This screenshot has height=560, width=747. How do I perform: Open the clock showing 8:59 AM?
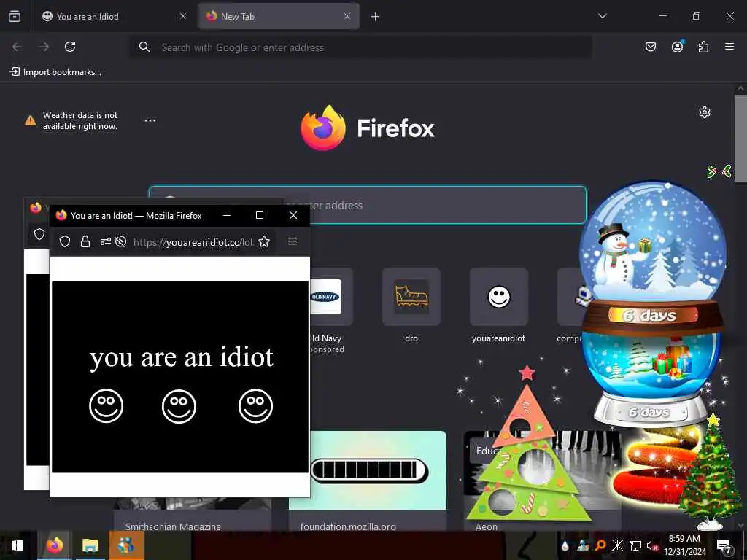click(x=684, y=545)
